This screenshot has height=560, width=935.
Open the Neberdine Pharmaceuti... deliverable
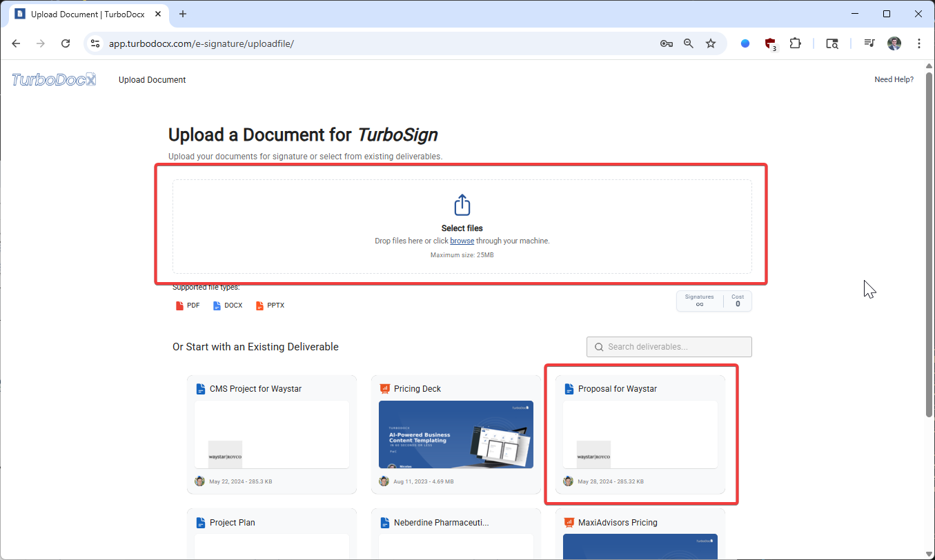coord(442,523)
